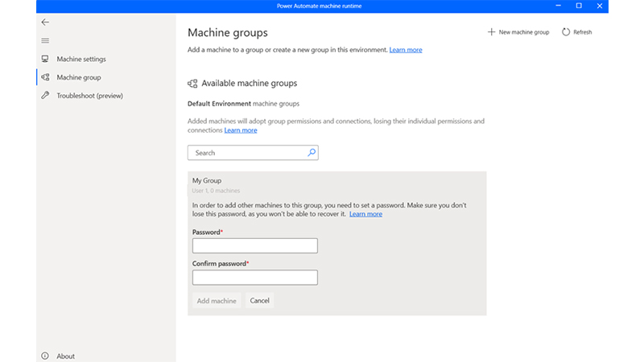
Task: Open Learn more link under Machine groups heading
Action: click(406, 50)
